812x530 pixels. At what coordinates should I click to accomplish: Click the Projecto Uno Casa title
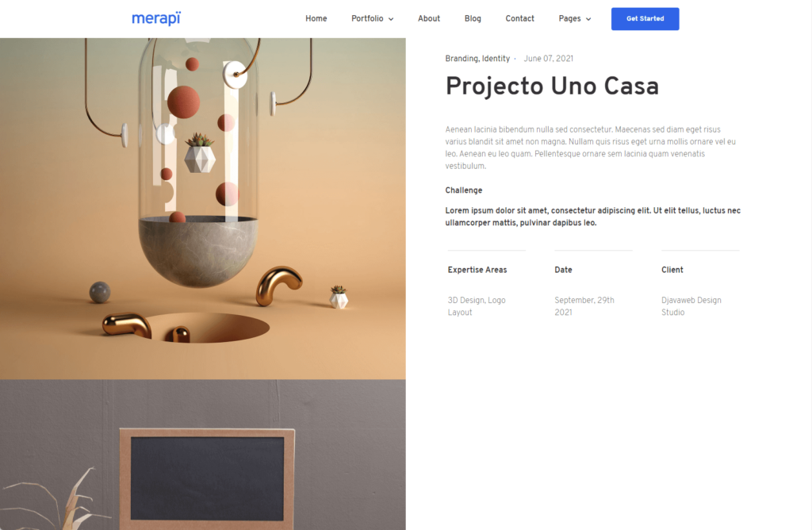(x=552, y=86)
